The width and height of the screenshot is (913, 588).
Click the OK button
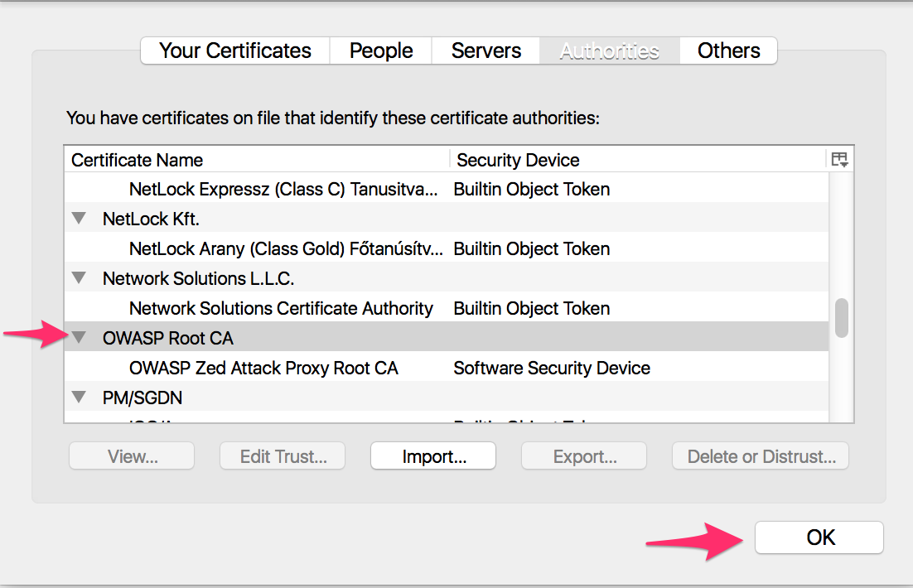tap(819, 537)
